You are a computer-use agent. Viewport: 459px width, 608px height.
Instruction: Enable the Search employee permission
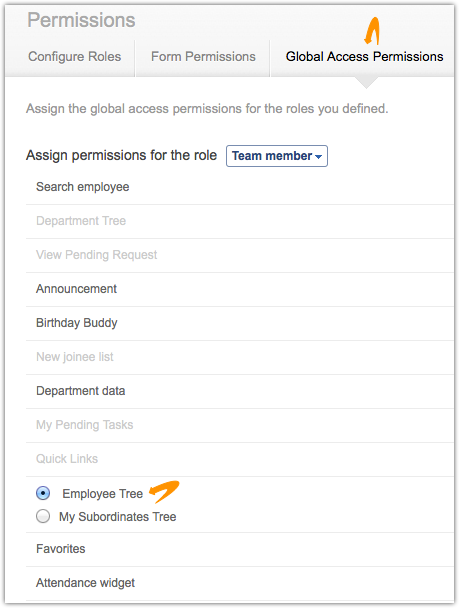pyautogui.click(x=240, y=187)
